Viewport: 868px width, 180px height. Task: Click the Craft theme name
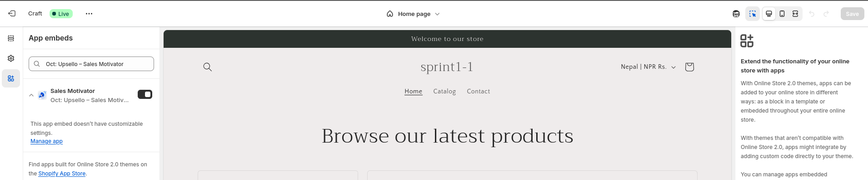point(35,14)
